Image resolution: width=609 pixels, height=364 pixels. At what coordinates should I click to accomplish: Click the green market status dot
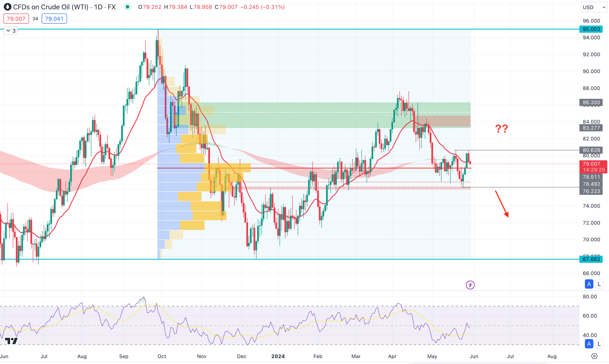click(x=128, y=7)
